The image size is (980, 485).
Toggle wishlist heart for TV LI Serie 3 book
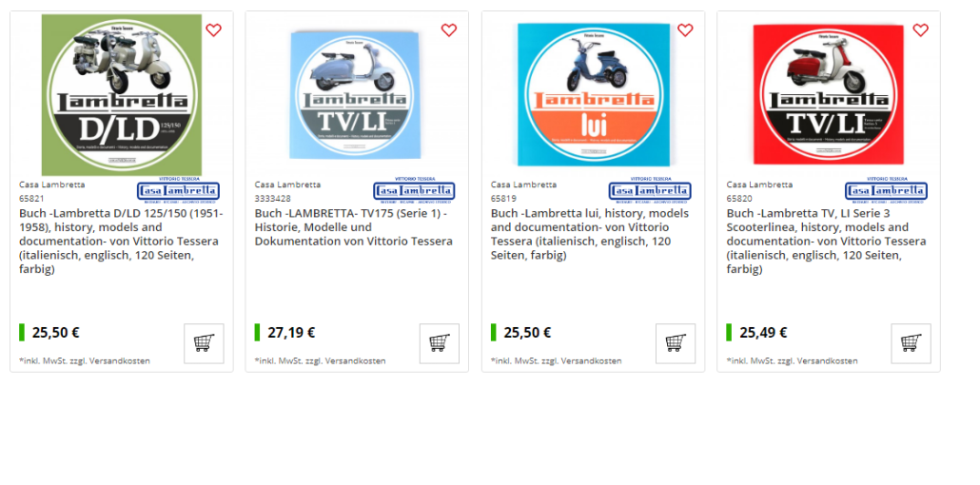921,30
